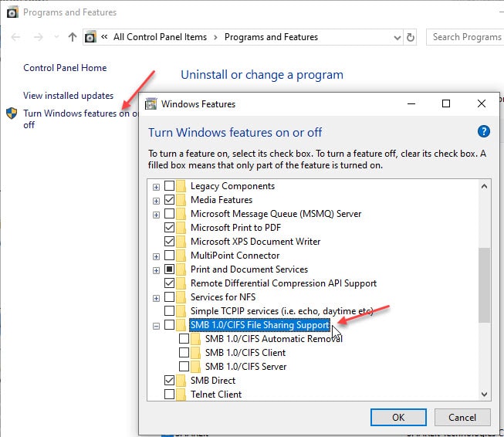Uncheck the SMB Direct checkbox

pyautogui.click(x=169, y=381)
